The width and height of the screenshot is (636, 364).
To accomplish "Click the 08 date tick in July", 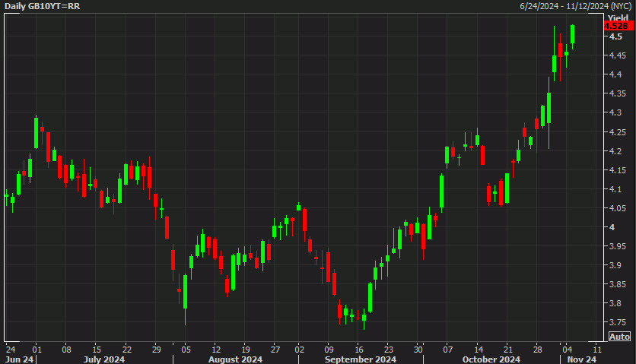I will pyautogui.click(x=66, y=350).
